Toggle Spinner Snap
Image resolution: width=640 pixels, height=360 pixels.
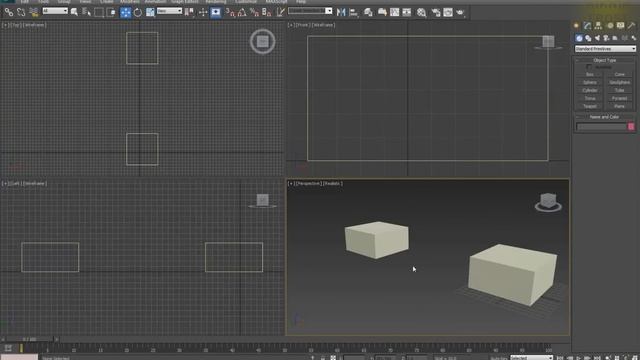click(267, 13)
